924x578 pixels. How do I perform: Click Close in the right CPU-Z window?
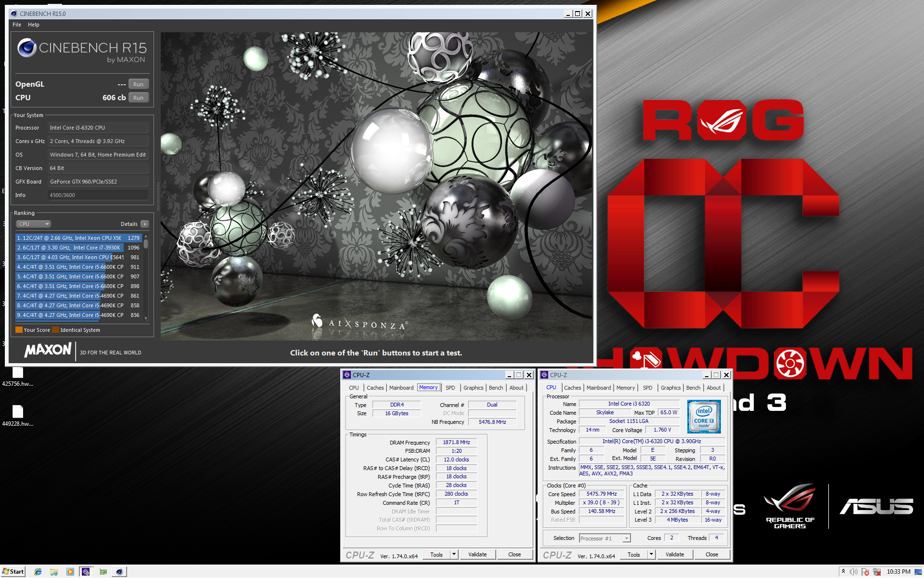pos(712,554)
